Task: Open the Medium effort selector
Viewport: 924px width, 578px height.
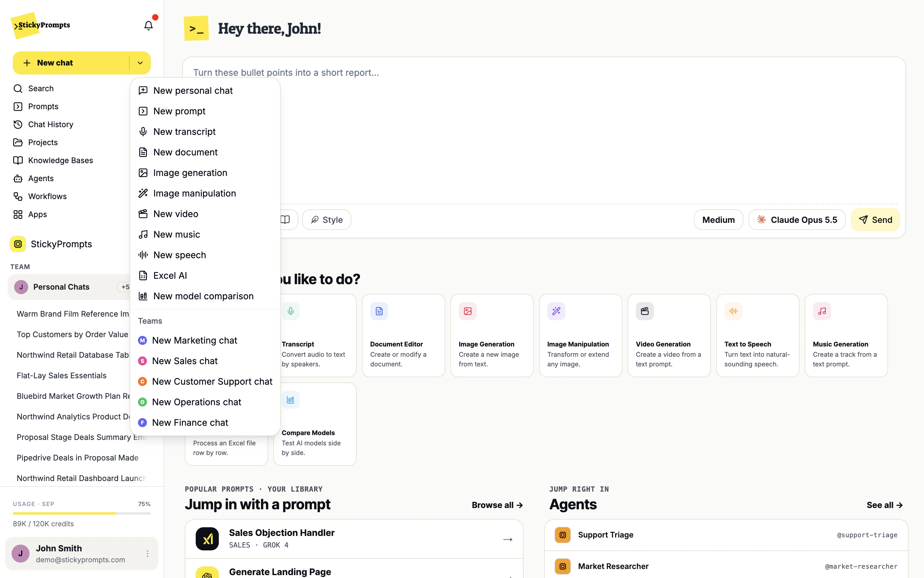Action: coord(718,220)
